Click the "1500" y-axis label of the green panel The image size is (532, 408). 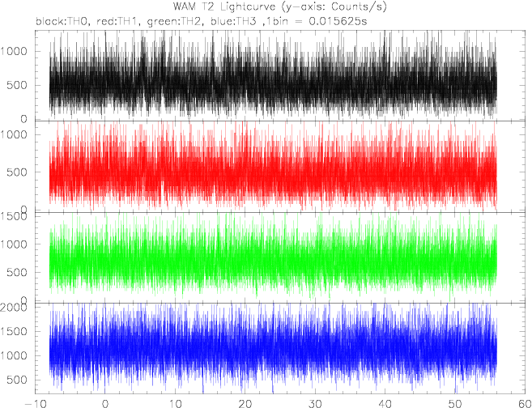[x=15, y=216]
